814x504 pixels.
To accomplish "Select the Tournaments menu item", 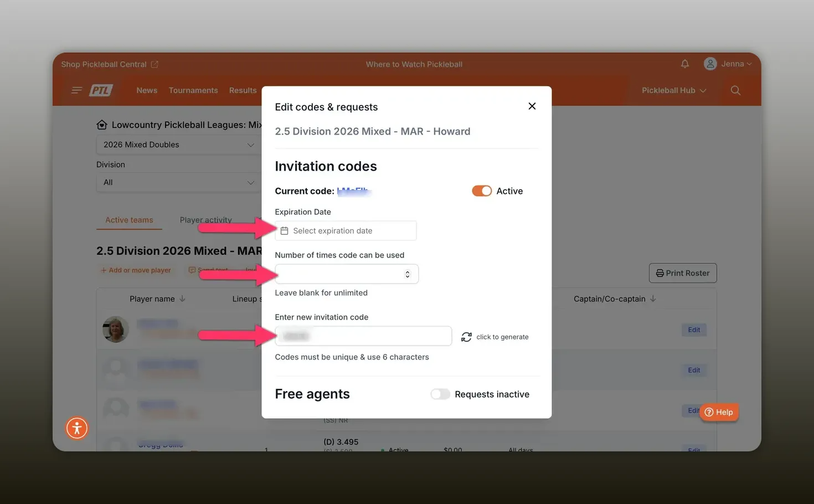I will pyautogui.click(x=193, y=90).
